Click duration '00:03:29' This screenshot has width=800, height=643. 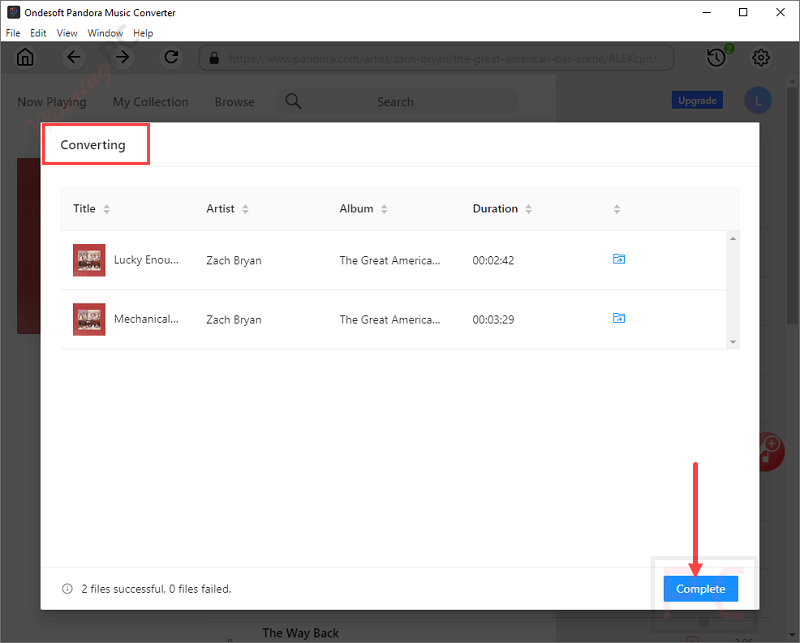[x=493, y=319]
